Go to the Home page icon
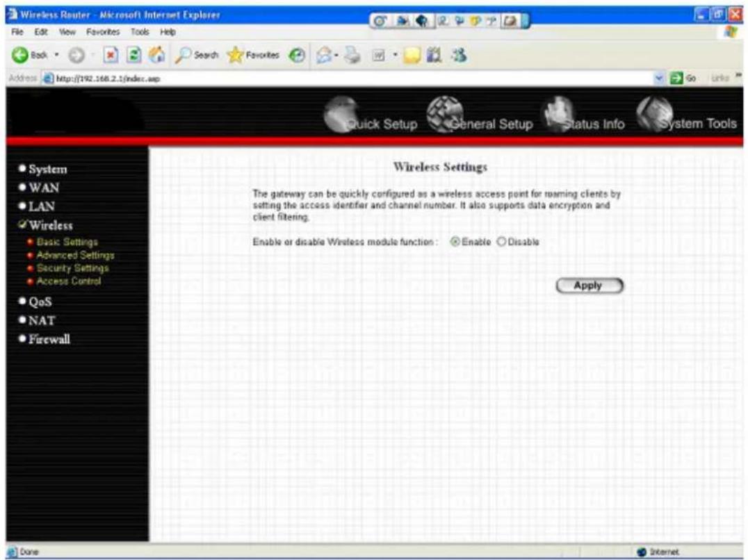Viewport: 748px width, 560px height. 156,56
